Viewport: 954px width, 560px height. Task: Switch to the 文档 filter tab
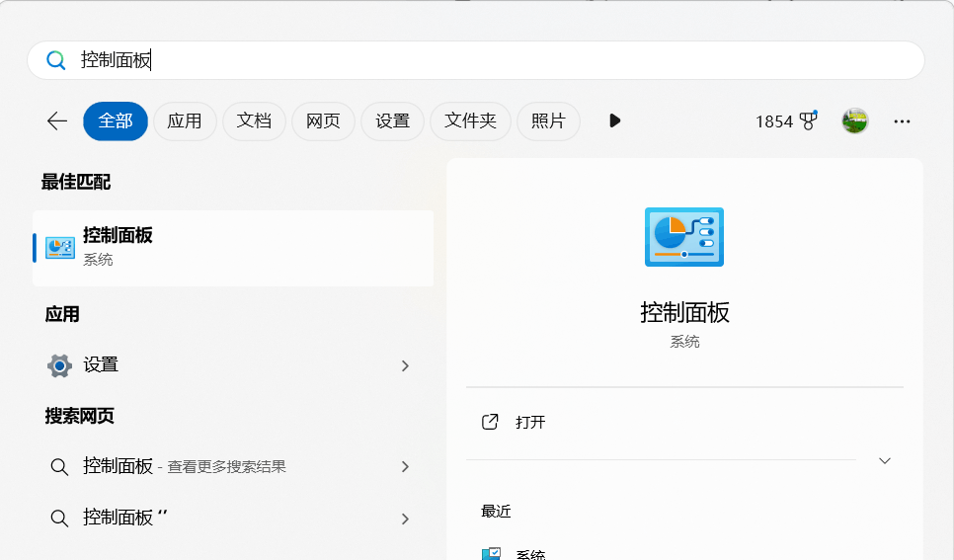tap(254, 121)
